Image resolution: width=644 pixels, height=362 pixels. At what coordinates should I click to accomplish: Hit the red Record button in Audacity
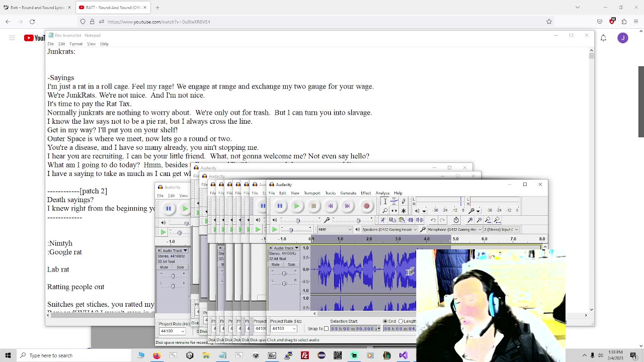pyautogui.click(x=367, y=206)
